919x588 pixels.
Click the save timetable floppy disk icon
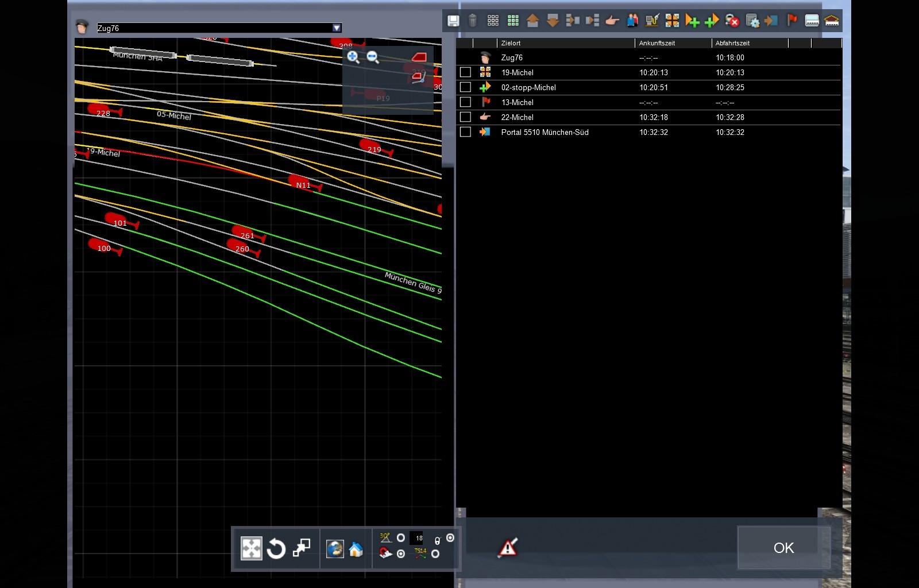[x=453, y=21]
